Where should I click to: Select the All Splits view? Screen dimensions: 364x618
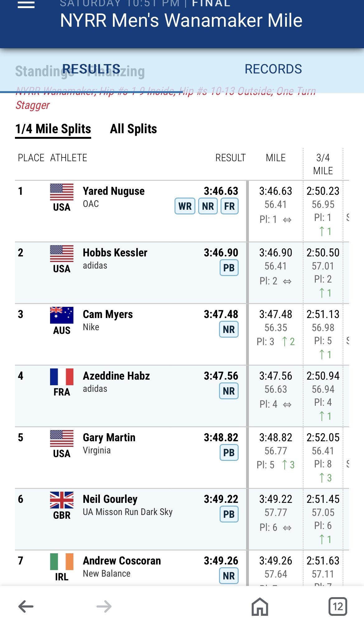pos(133,129)
